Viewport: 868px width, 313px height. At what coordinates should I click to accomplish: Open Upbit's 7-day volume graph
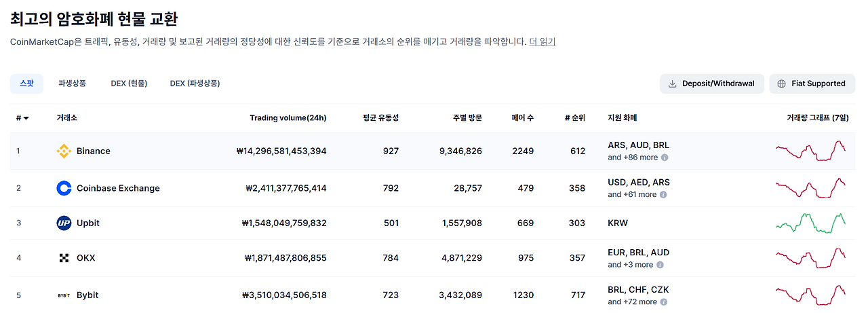[x=810, y=223]
